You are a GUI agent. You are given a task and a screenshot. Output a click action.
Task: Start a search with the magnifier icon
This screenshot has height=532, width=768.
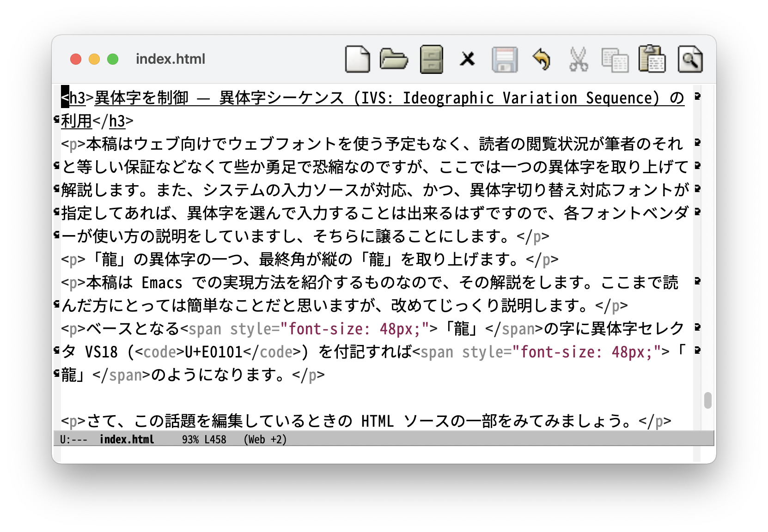click(690, 60)
